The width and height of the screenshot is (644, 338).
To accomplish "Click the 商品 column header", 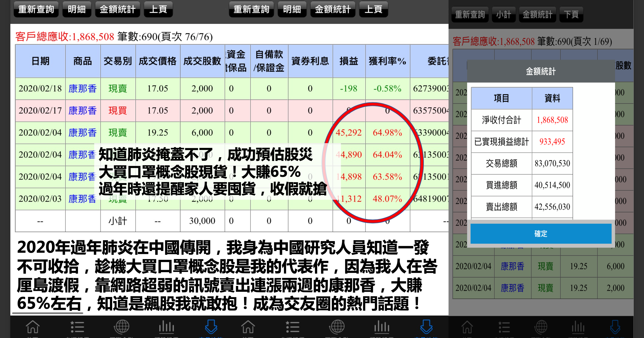I will 83,61.
